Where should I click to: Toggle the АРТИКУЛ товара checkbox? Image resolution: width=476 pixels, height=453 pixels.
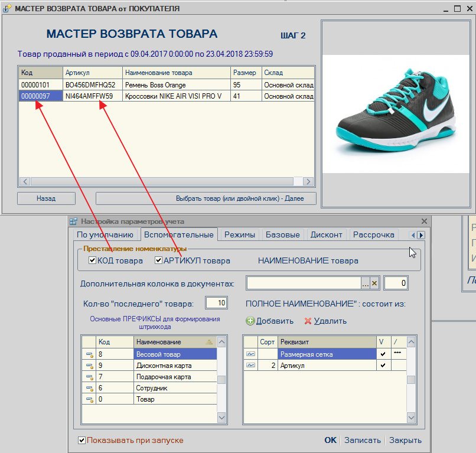coord(158,260)
